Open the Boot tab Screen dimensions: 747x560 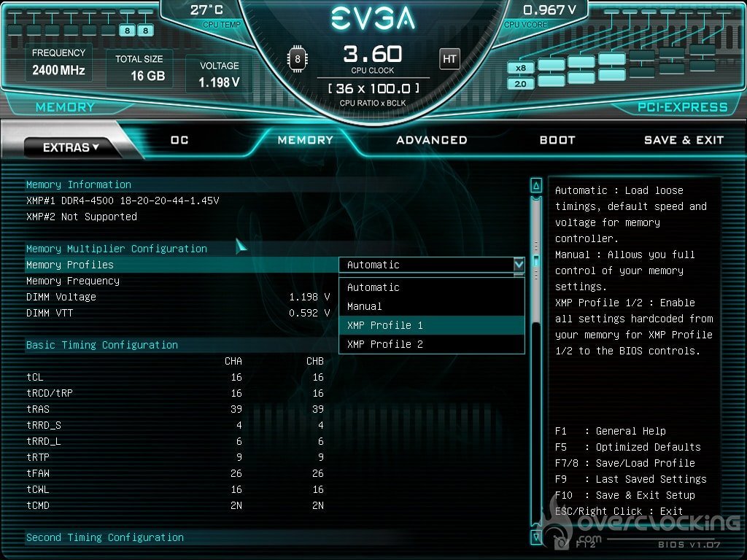pyautogui.click(x=557, y=140)
